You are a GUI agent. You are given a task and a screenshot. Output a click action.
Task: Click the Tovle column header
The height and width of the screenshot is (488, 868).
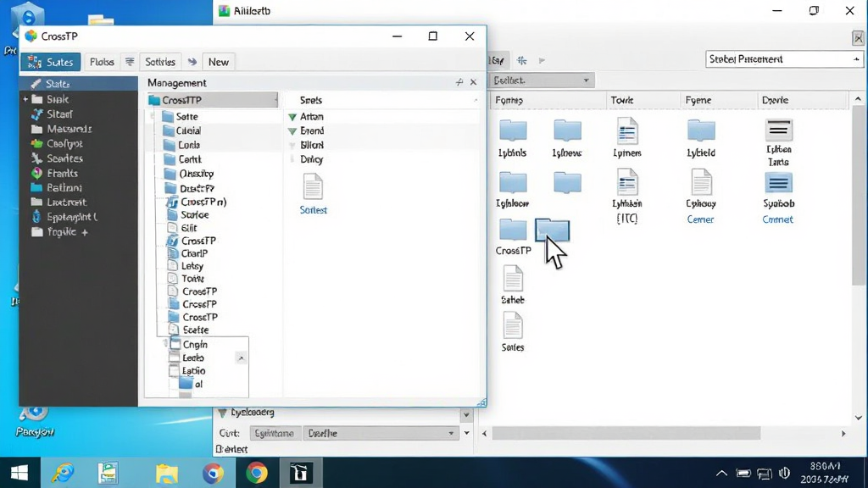click(x=621, y=100)
